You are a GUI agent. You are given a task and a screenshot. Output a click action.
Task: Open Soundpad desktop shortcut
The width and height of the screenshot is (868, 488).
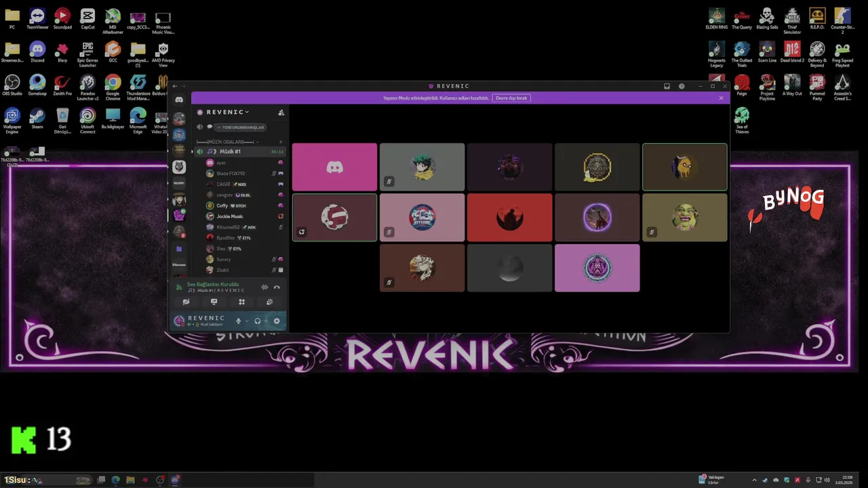point(62,19)
